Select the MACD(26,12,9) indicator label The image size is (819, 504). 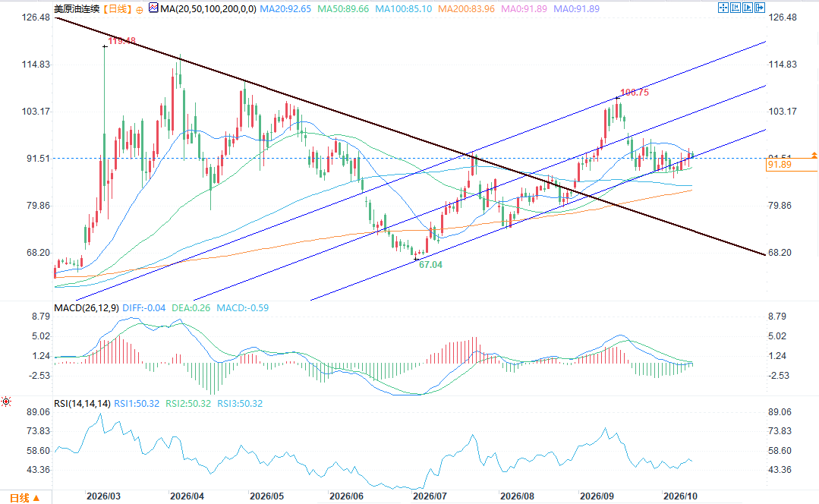coord(87,307)
